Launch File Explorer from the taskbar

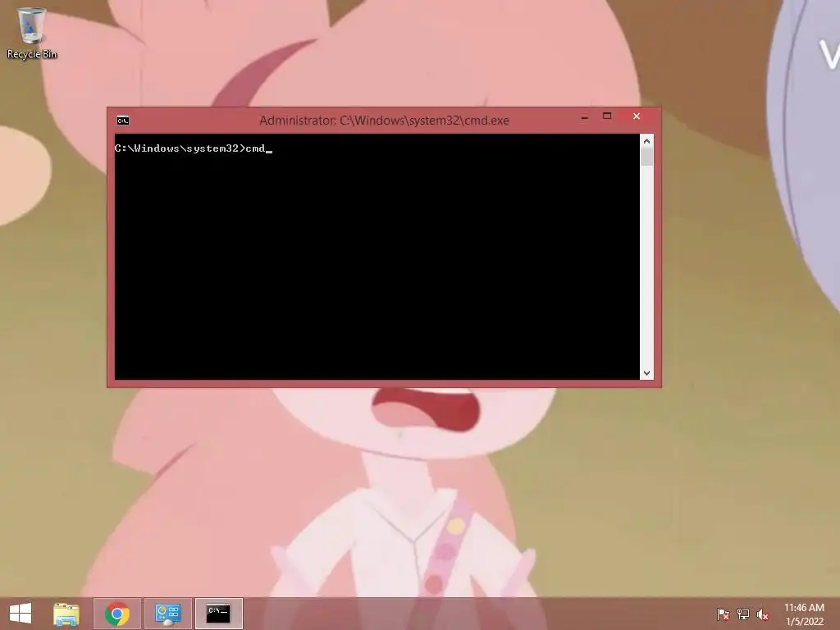pos(66,614)
